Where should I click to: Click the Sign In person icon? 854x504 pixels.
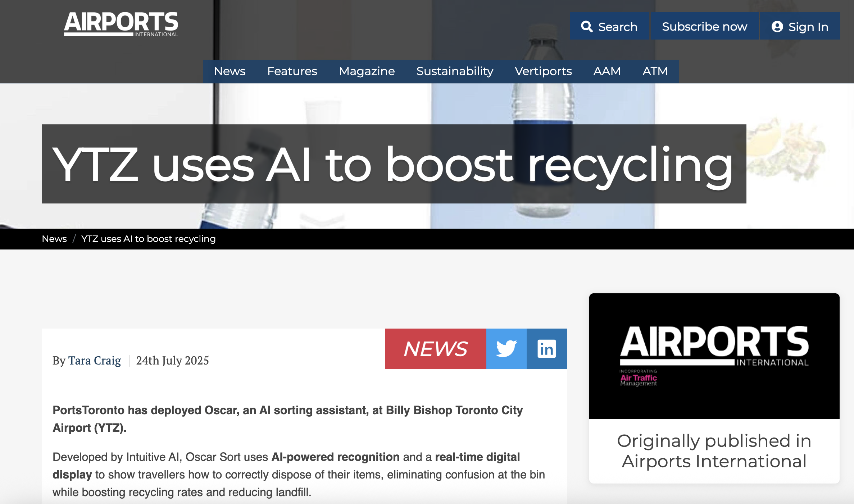777,26
